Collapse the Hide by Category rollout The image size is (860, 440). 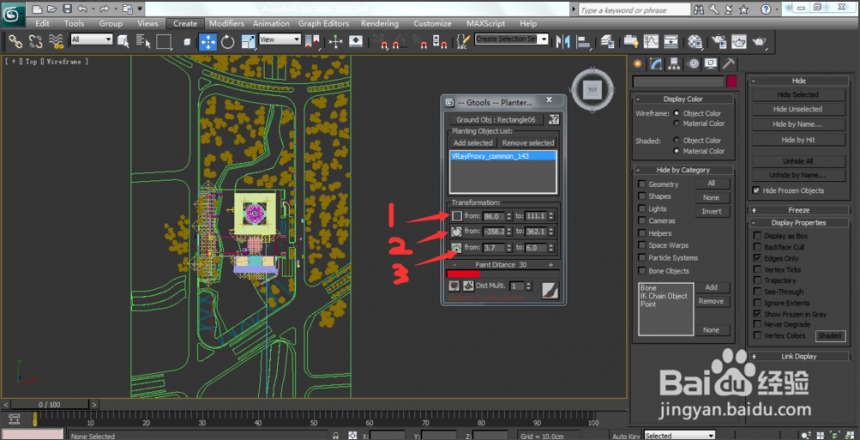[x=683, y=170]
